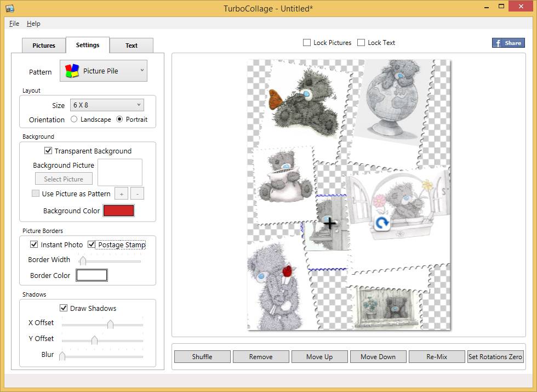Click the Move Up button
Screen dimensions: 537x392
[319, 357]
